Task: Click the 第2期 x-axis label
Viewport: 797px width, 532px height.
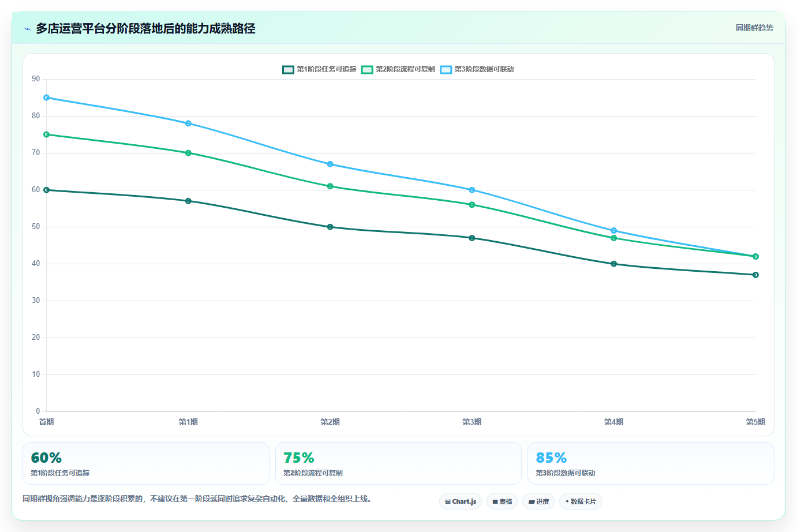Action: pos(330,422)
